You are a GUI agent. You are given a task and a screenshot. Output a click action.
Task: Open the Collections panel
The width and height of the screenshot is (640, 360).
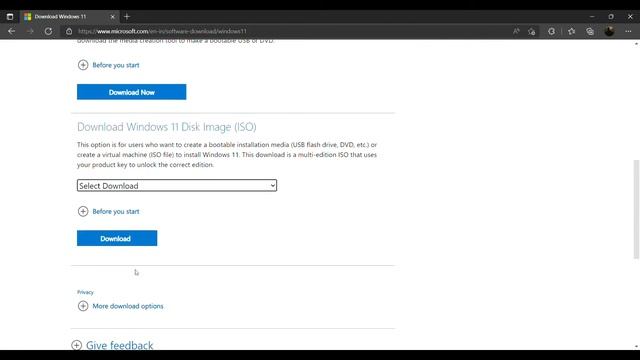(590, 31)
